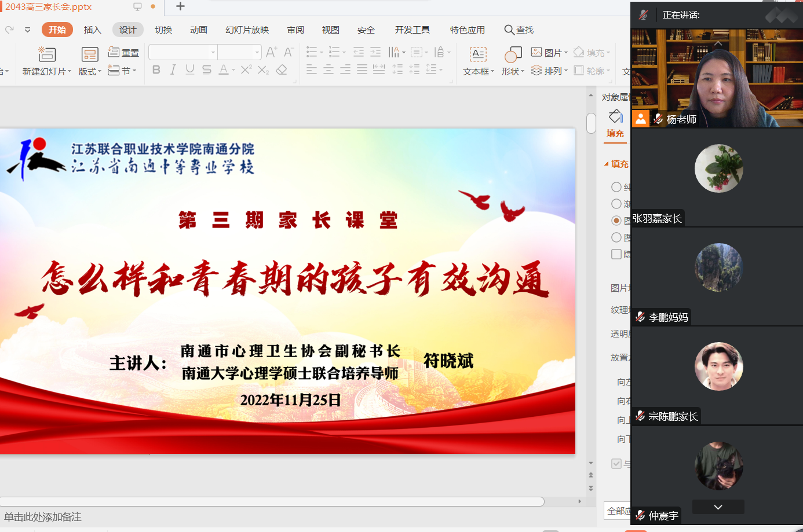The height and width of the screenshot is (532, 803).
Task: Open the Slide Show (幻灯片放映) tab
Action: [x=247, y=30]
